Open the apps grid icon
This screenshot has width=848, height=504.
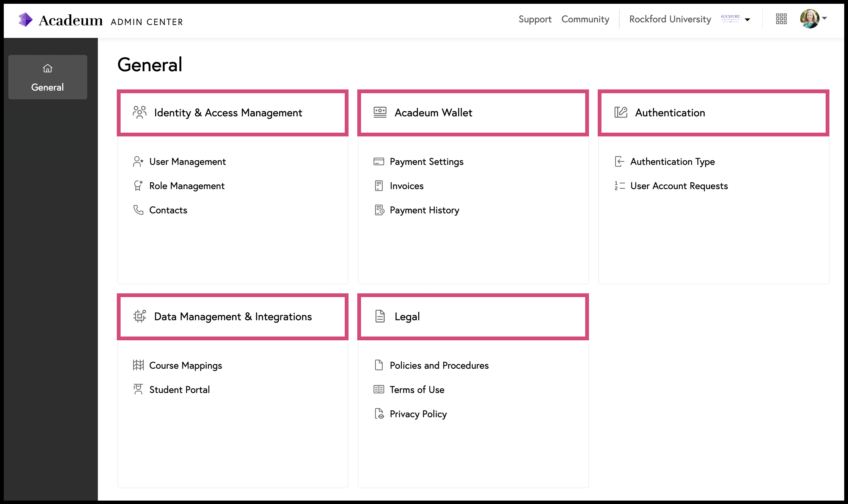781,19
